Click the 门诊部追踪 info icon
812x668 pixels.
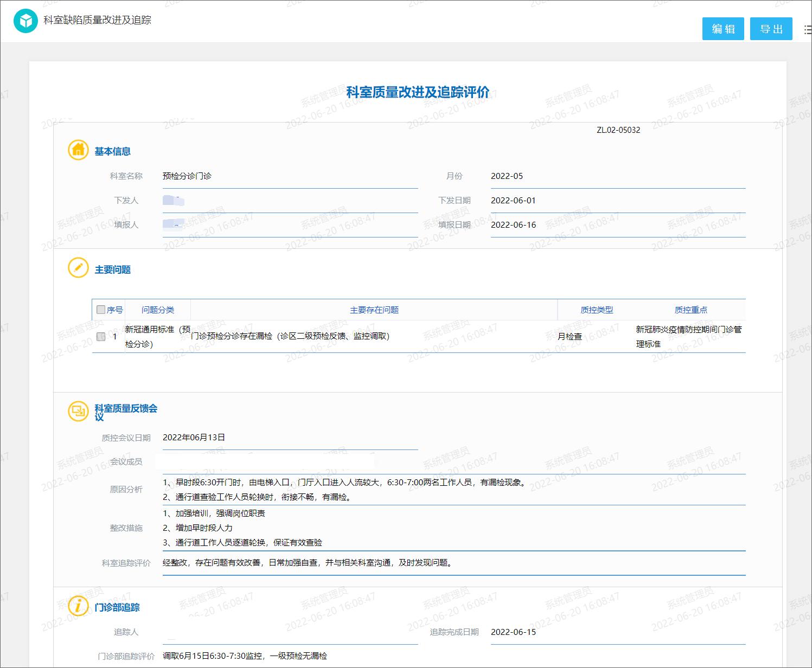78,606
